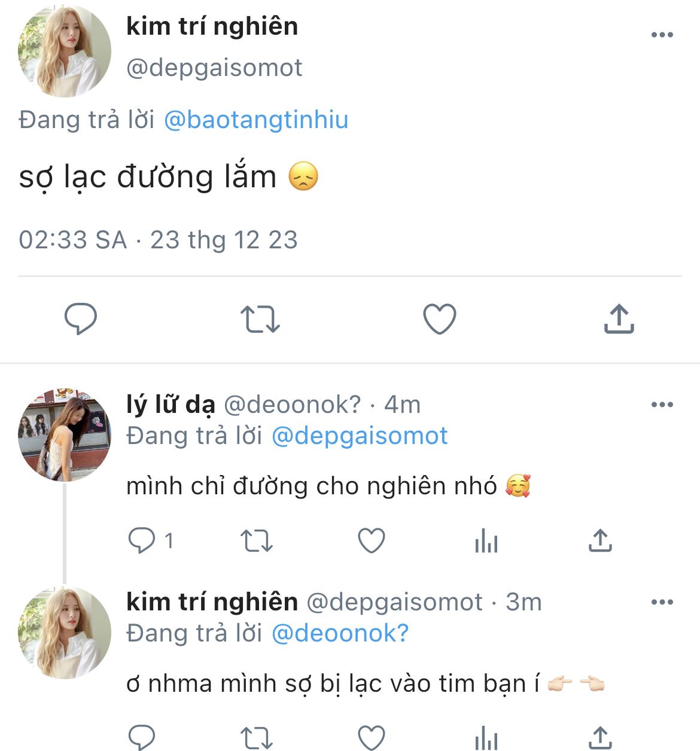Open the @depgaisomot mention in lý lữ dạ's reply
Screen dimensions: 700x751
coord(360,436)
